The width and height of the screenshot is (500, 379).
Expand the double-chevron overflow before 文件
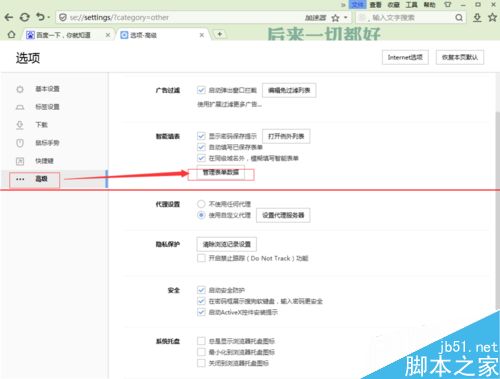(x=343, y=5)
